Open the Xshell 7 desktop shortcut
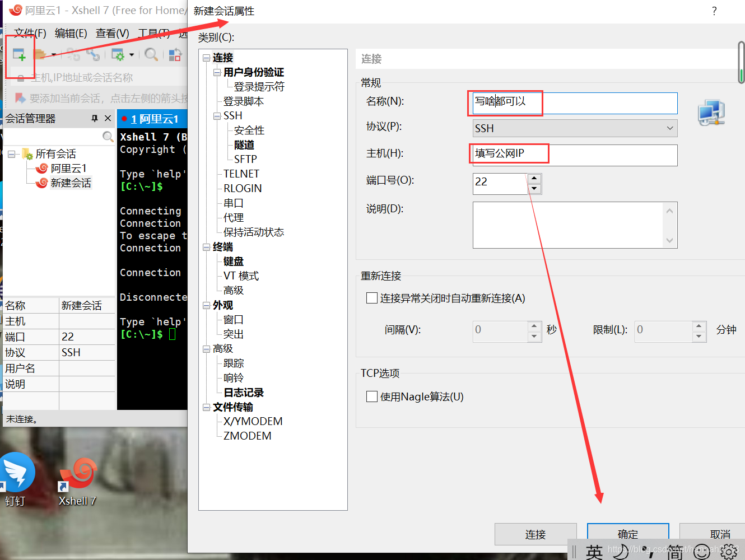 pyautogui.click(x=77, y=482)
